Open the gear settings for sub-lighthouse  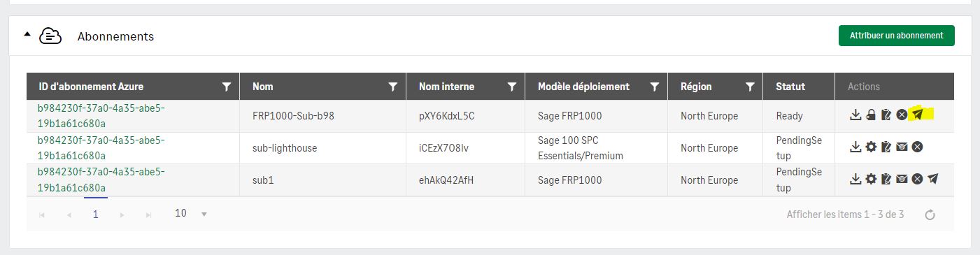click(871, 147)
